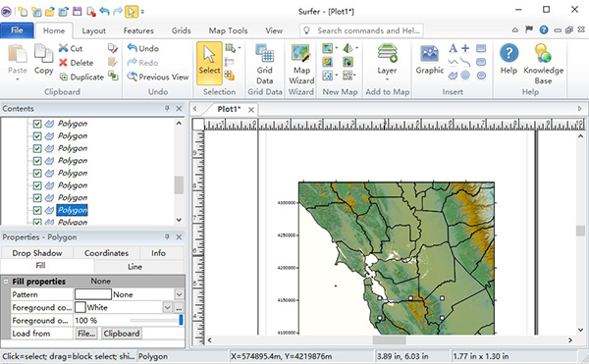Switch to the Layout ribbon tab
Image resolution: width=589 pixels, height=364 pixels.
point(94,30)
